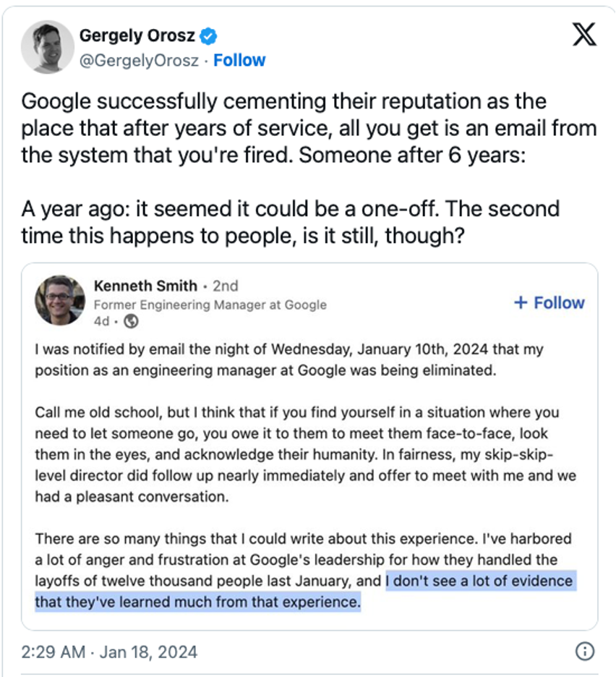Click the highlighted "I don't see a lot of evidence" text

[x=479, y=581]
